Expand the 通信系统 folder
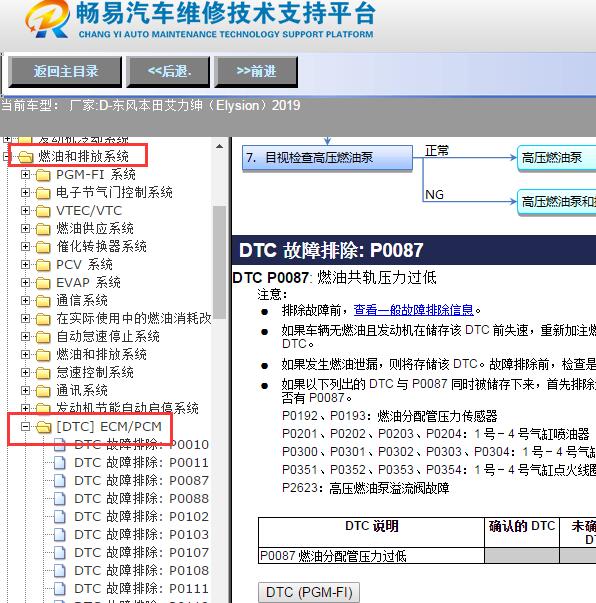The image size is (596, 603). coord(25,300)
